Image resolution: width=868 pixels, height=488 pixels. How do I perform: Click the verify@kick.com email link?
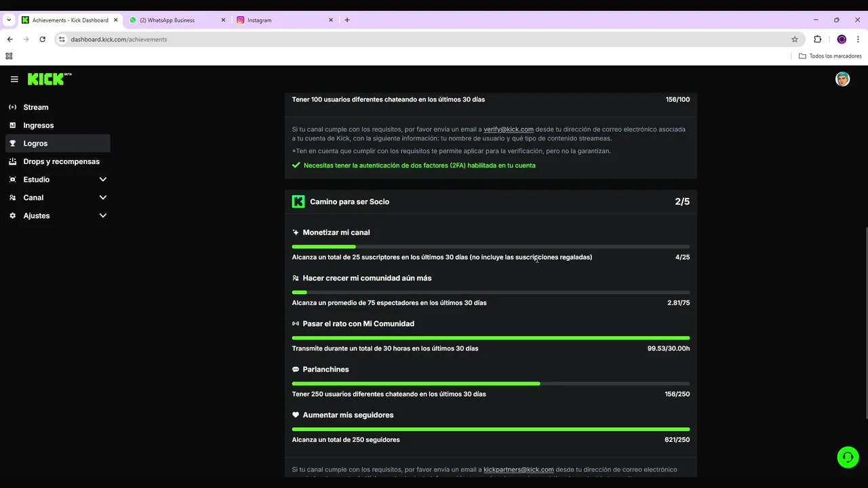(508, 129)
